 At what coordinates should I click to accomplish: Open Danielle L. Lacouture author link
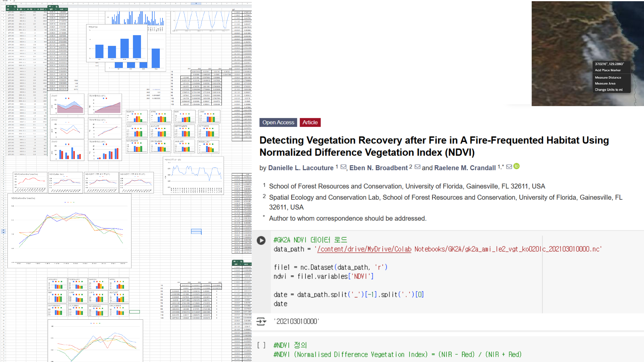point(301,168)
